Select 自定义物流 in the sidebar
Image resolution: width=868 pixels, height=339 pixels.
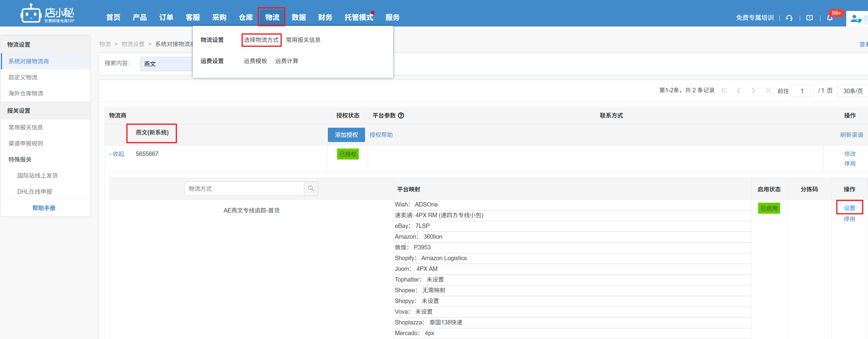point(23,77)
